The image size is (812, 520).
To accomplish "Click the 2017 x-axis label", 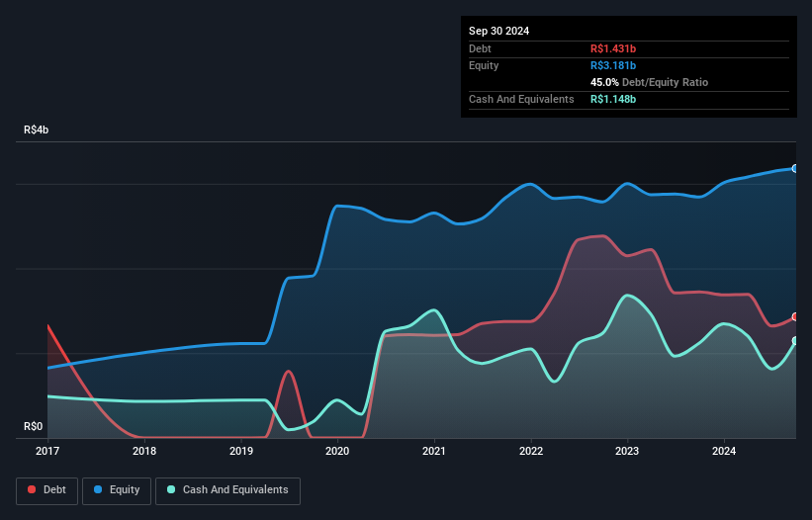I will pyautogui.click(x=47, y=451).
